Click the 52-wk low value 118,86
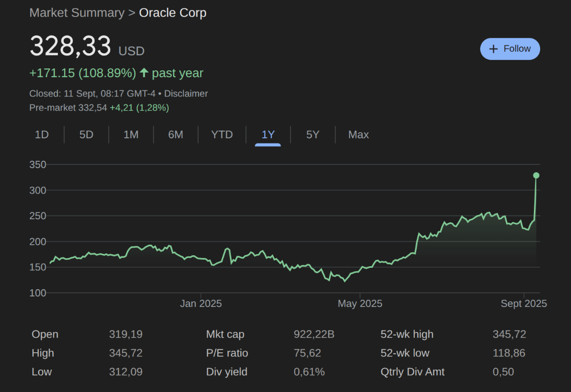Viewport: 571px width, 392px height. [509, 353]
